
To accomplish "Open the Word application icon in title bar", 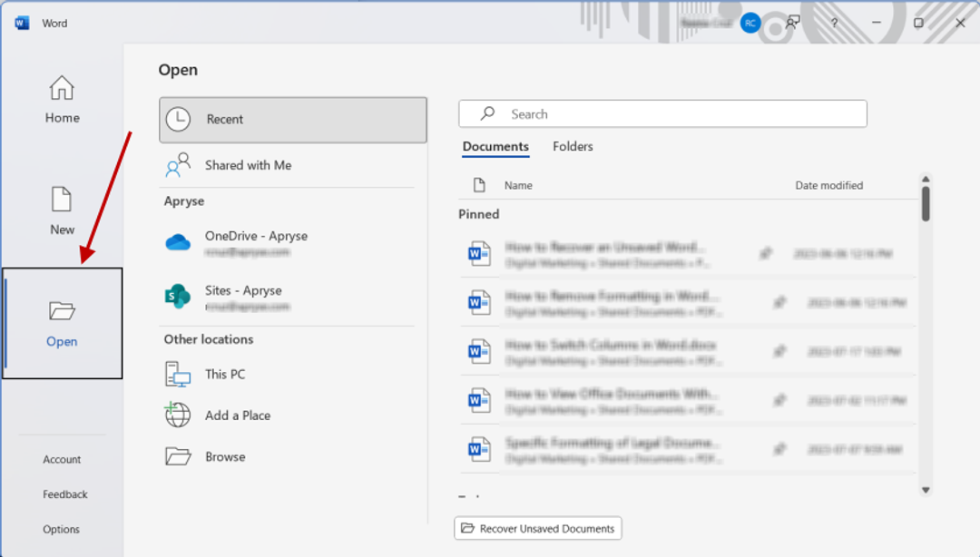I will [20, 23].
